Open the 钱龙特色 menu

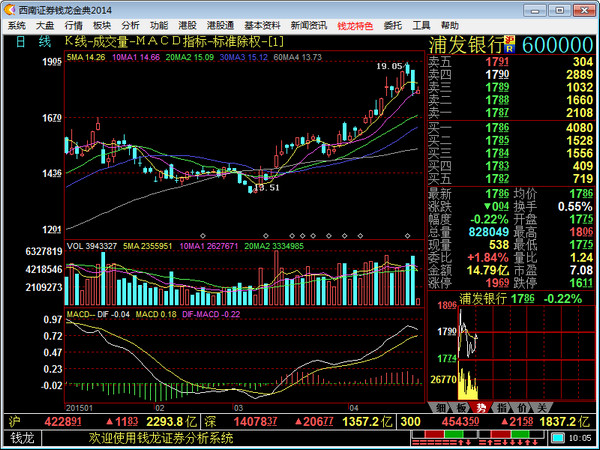(357, 24)
